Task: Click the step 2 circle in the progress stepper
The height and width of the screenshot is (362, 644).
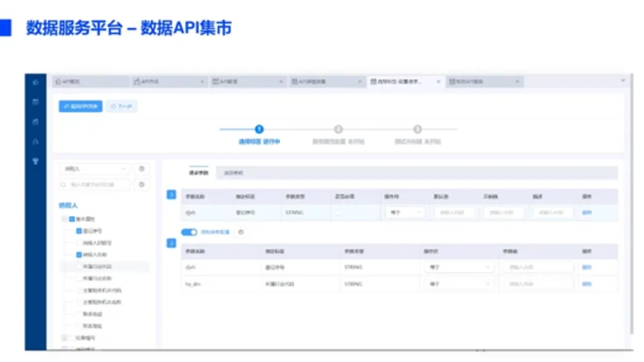Action: tap(338, 129)
